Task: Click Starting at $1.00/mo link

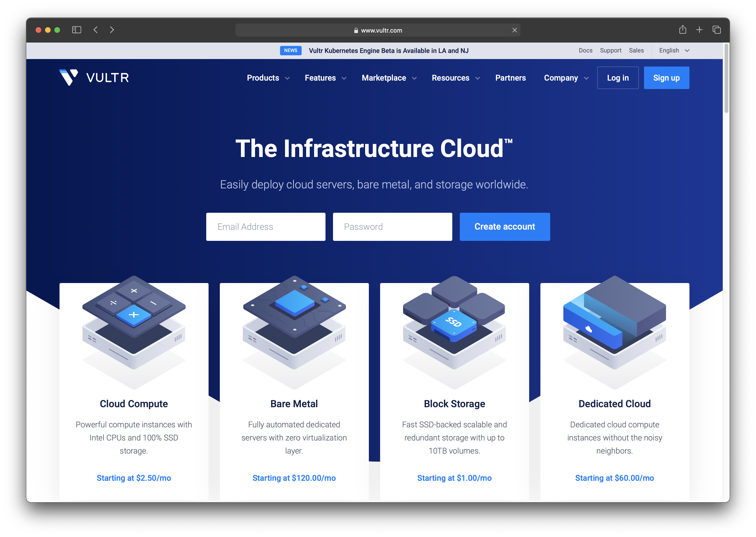Action: click(454, 478)
